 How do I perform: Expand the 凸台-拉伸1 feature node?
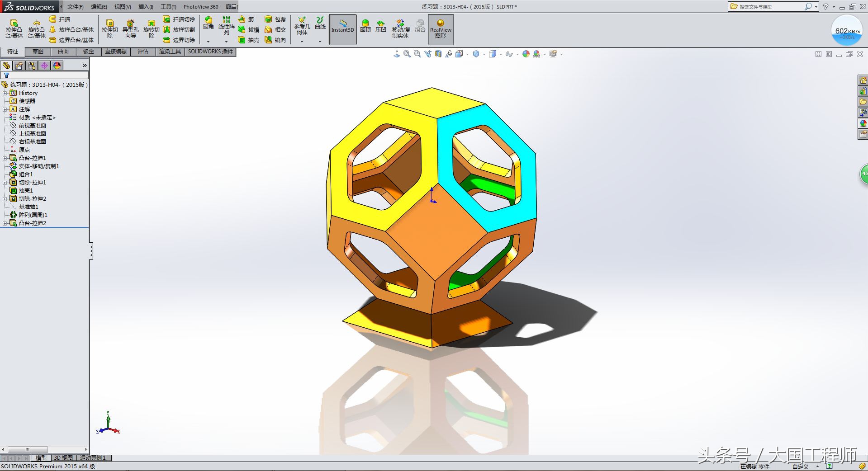click(x=5, y=158)
